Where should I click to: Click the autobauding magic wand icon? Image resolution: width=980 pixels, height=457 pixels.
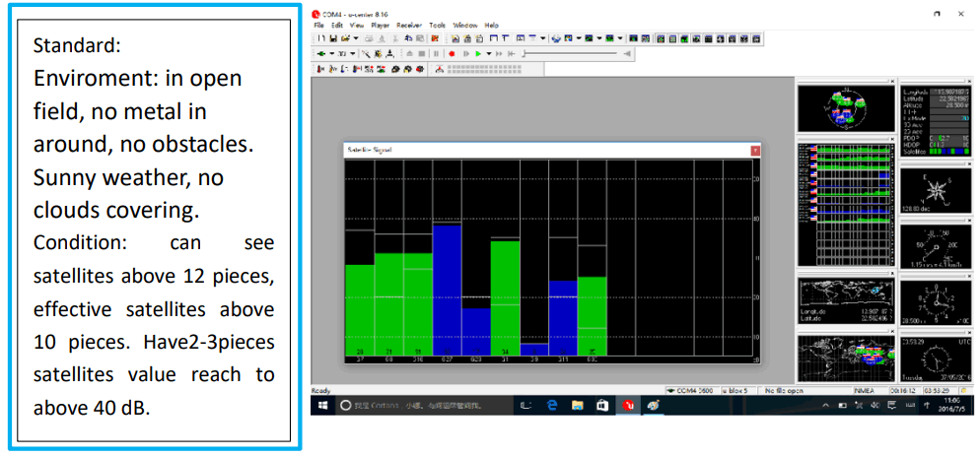[x=366, y=54]
